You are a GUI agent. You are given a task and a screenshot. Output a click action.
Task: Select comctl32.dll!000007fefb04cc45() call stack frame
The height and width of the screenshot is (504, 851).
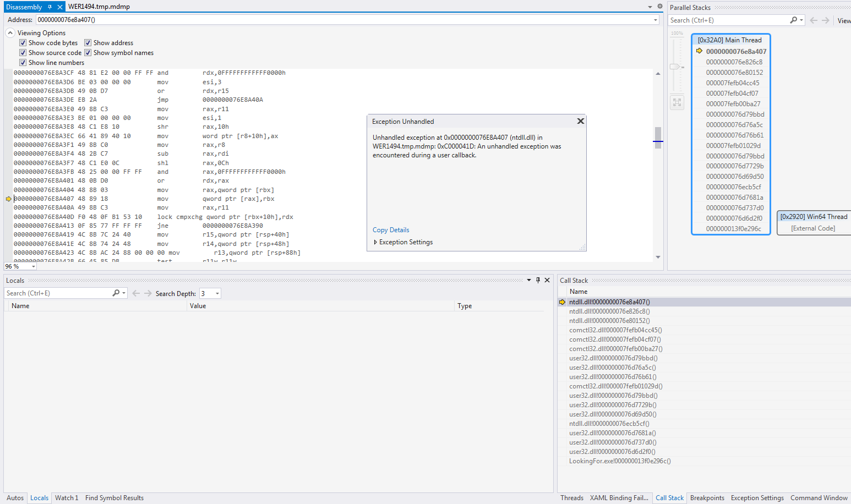[x=615, y=330]
